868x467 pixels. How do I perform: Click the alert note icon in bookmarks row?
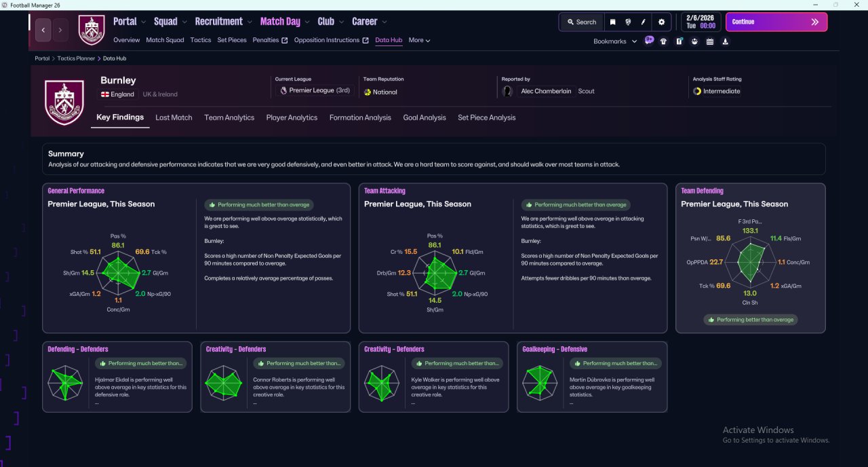(679, 41)
